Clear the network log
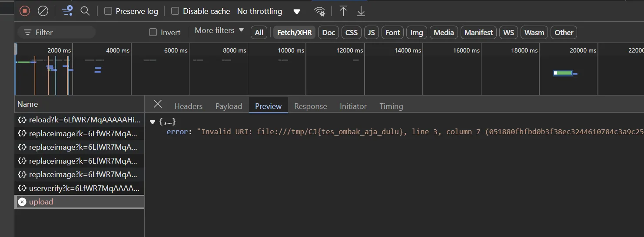 tap(43, 11)
